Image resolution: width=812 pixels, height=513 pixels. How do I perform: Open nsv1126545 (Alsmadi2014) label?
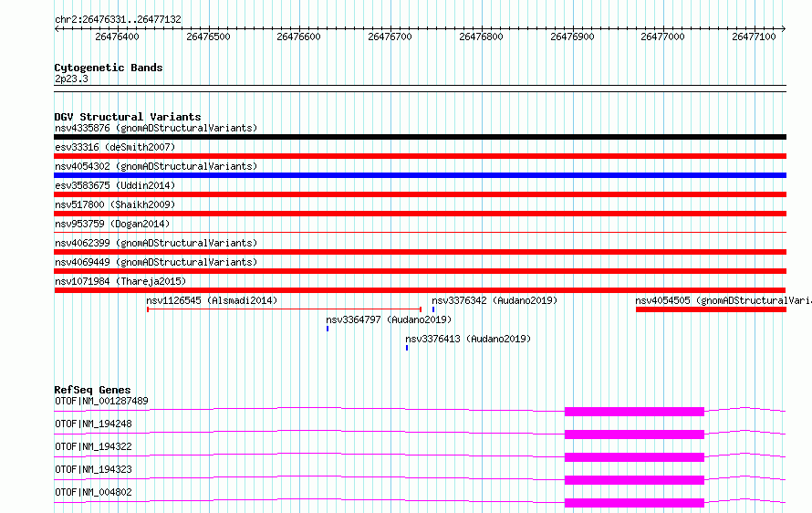point(212,300)
